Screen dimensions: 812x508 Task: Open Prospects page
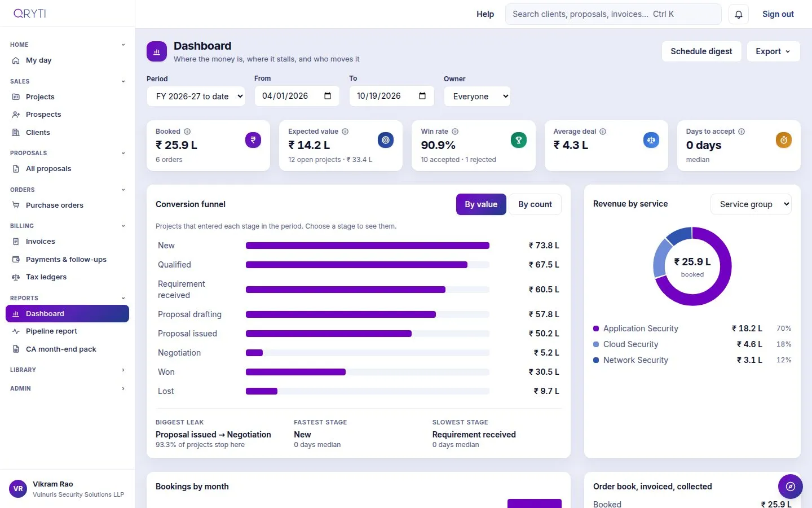[67, 115]
